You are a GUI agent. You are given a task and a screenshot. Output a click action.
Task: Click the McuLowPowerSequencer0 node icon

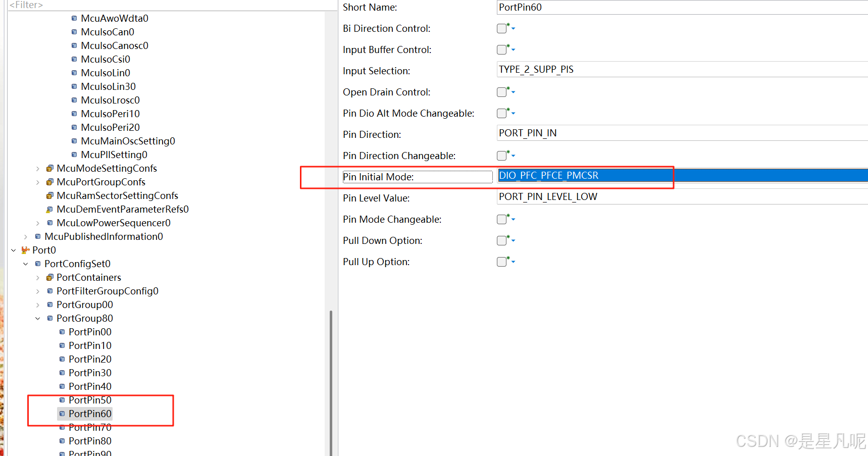coord(50,223)
